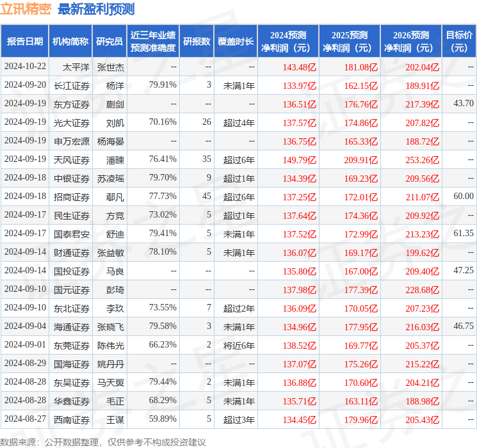Image resolution: width=477 pixels, height=448 pixels.
Task: Select the 华鑫证券 institution cell
Action: point(72,401)
